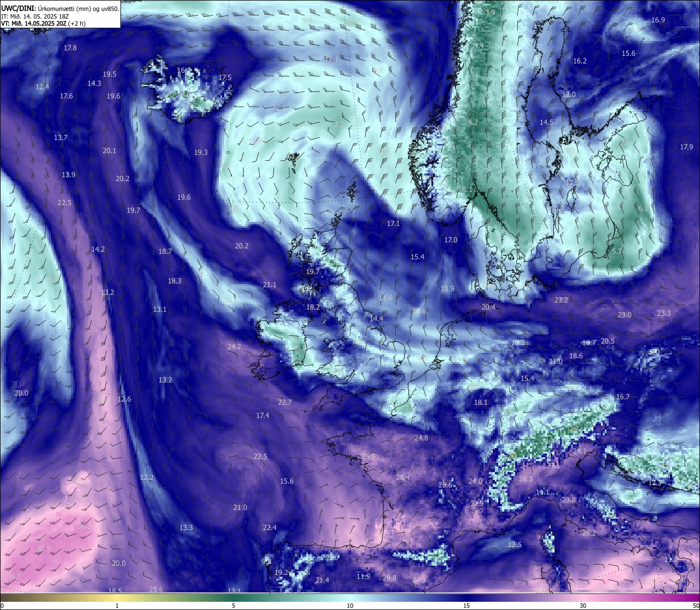Viewport: 700px width, 610px height.
Task: Click the colour bar tick label 10
Action: point(350,606)
